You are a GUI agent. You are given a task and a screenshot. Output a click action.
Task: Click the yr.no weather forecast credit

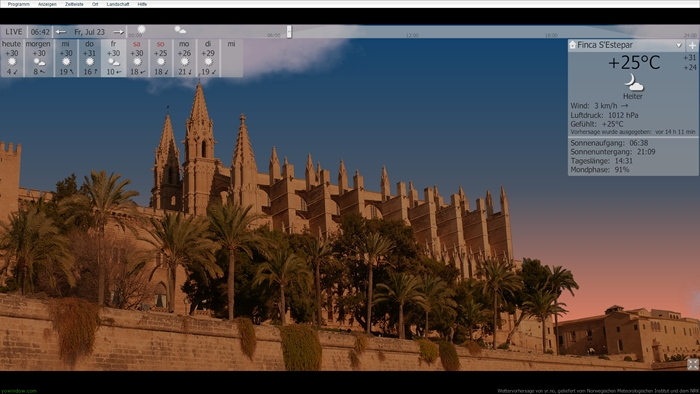597,391
